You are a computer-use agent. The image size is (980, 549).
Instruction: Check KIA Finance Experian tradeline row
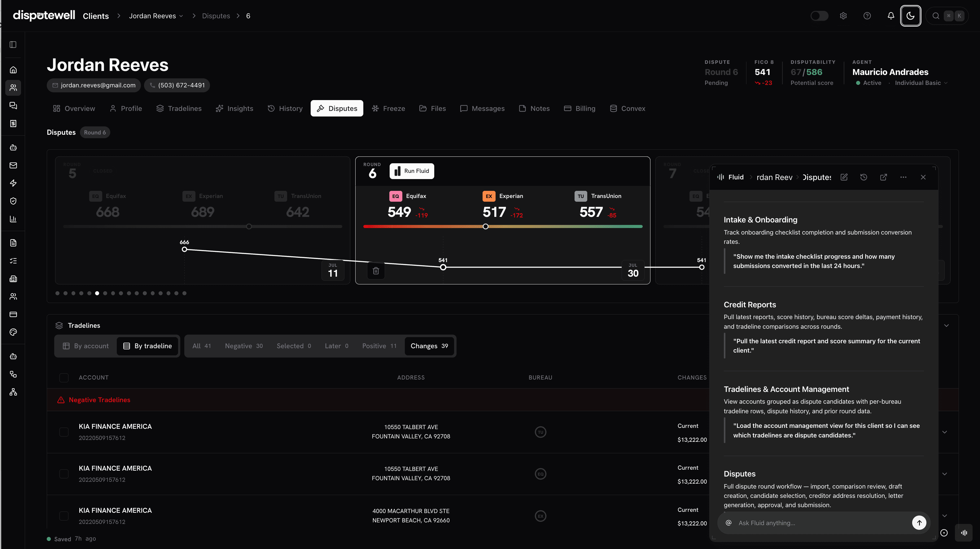tap(64, 516)
